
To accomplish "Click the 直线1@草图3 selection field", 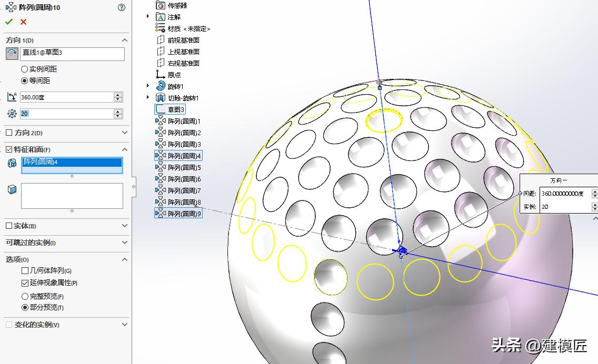I will (72, 54).
